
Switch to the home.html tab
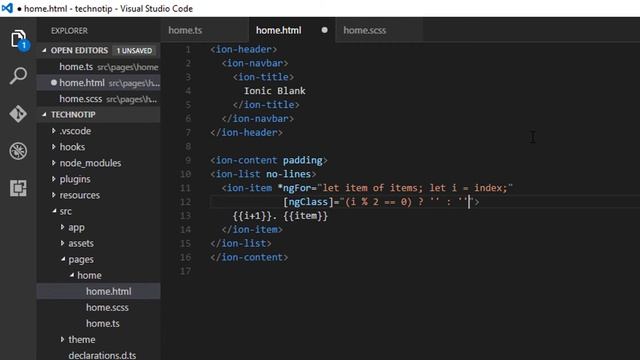pos(279,30)
